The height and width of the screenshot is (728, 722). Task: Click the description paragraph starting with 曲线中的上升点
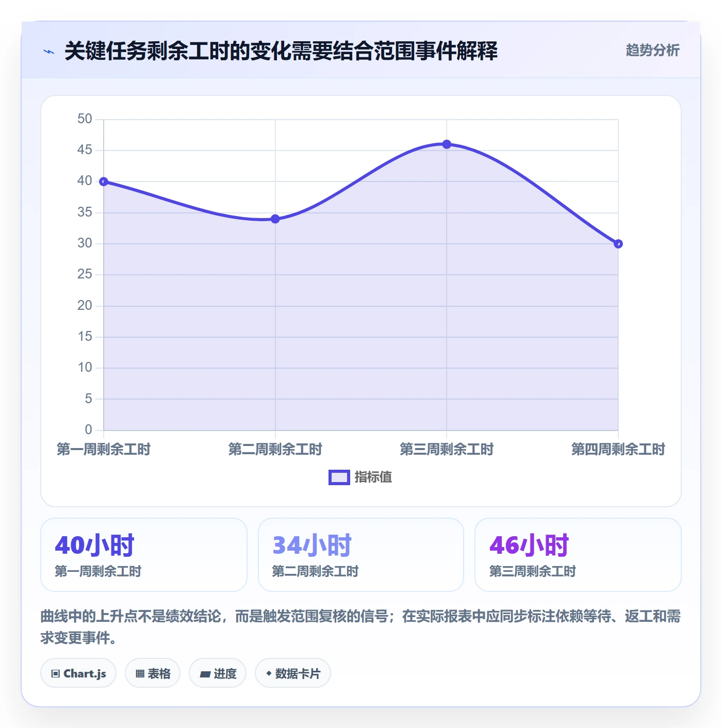360,627
